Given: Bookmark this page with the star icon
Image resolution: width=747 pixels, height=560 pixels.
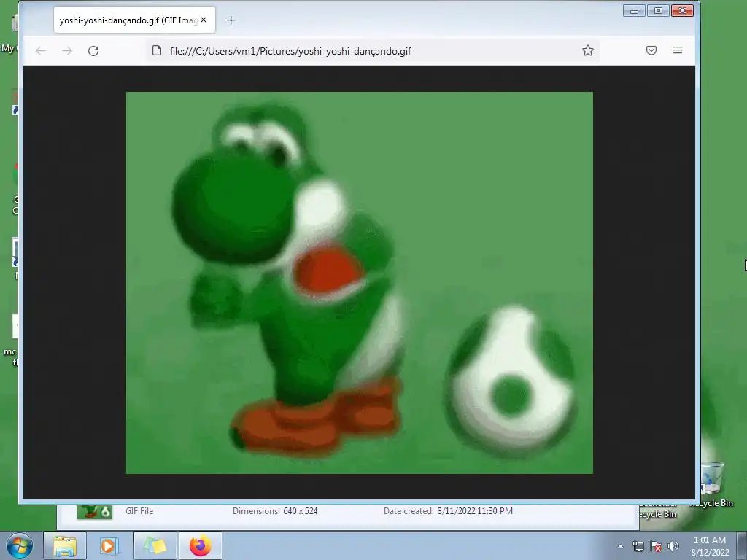Looking at the screenshot, I should [x=588, y=50].
